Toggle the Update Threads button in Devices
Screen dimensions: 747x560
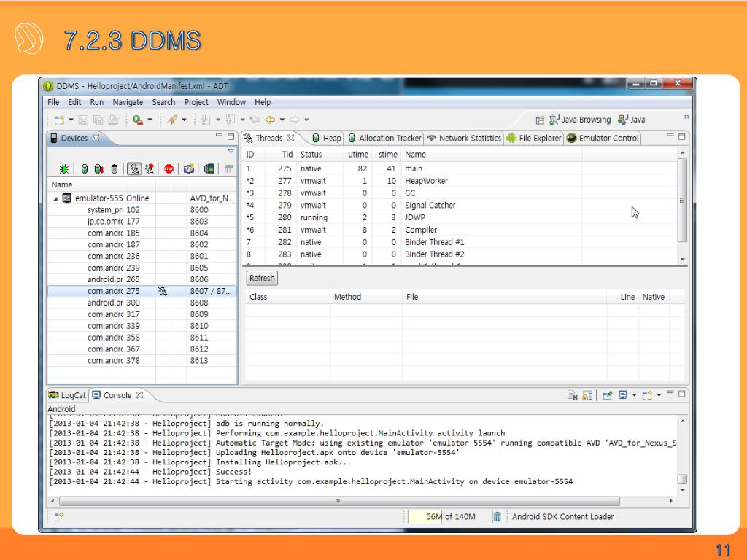pos(134,168)
